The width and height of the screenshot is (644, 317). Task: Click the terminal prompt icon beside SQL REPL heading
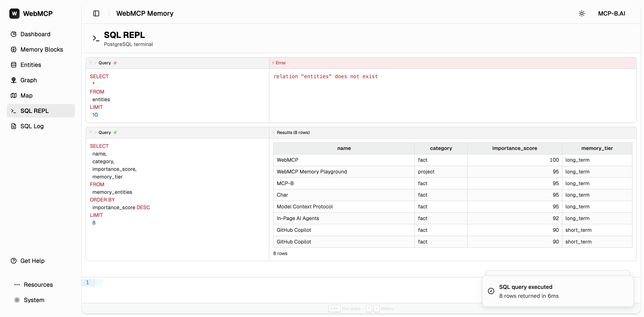(x=96, y=38)
